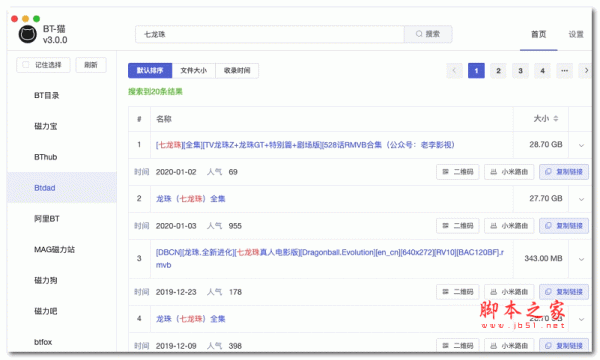Screen dimensions: 600x360
Task: Click 复制链接 for 2019-12-09 result
Action: tap(564, 345)
